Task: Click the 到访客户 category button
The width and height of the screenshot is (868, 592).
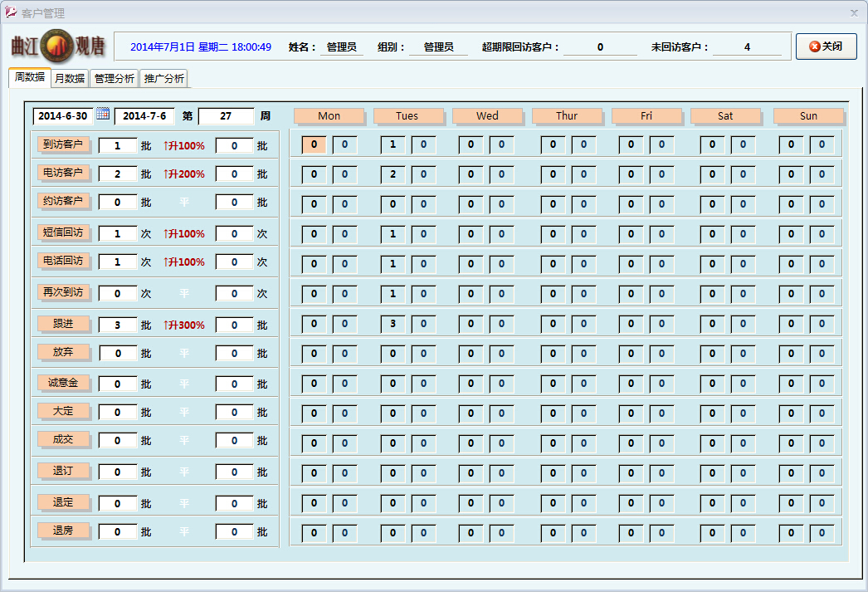Action: click(x=63, y=144)
